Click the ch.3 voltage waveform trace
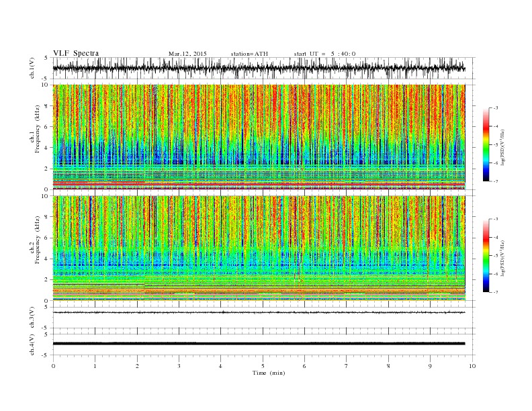 click(x=259, y=312)
